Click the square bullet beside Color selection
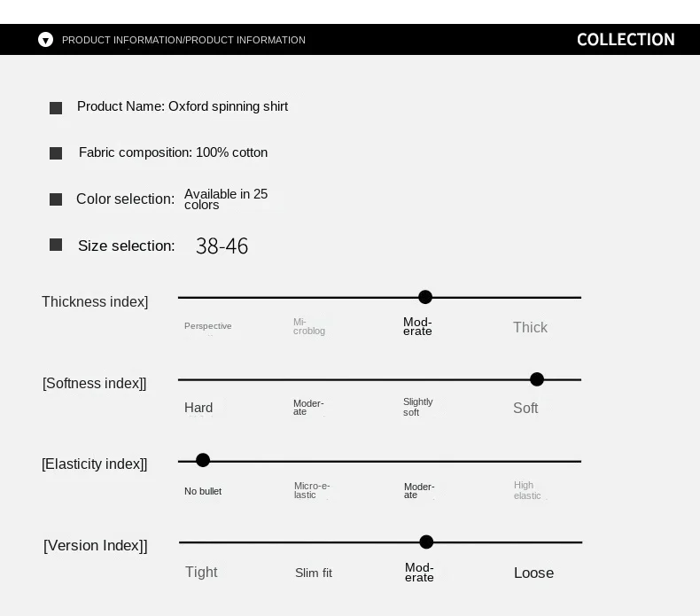Image resolution: width=700 pixels, height=616 pixels. pyautogui.click(x=56, y=199)
